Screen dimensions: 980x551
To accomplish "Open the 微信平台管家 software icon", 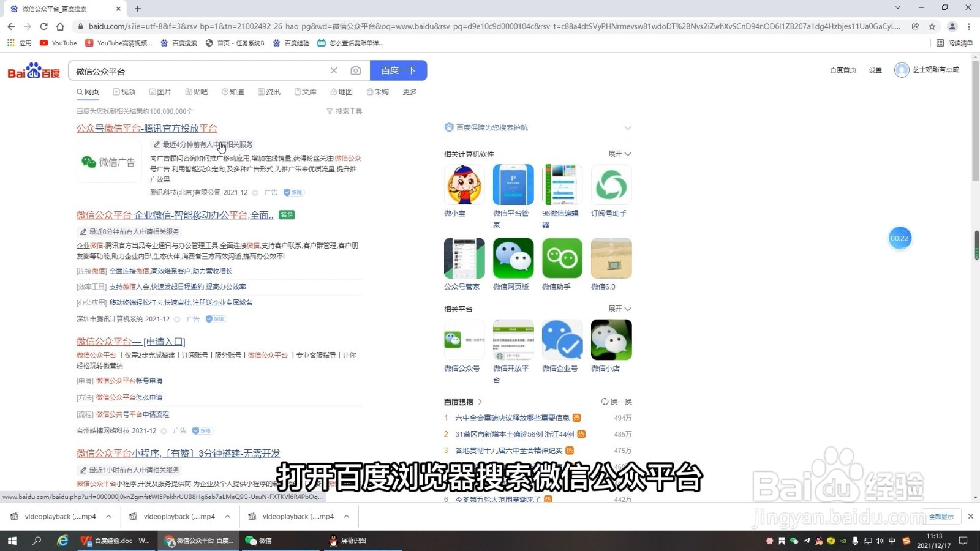I will [513, 184].
